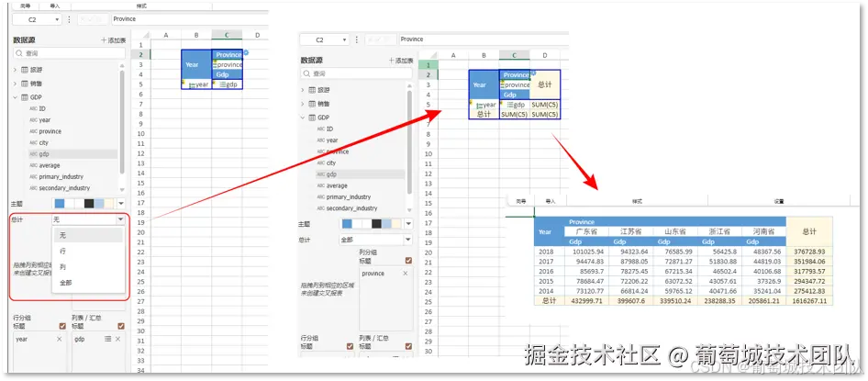Select secondary_industry field in middle panel
868x381 pixels.
pyautogui.click(x=352, y=208)
